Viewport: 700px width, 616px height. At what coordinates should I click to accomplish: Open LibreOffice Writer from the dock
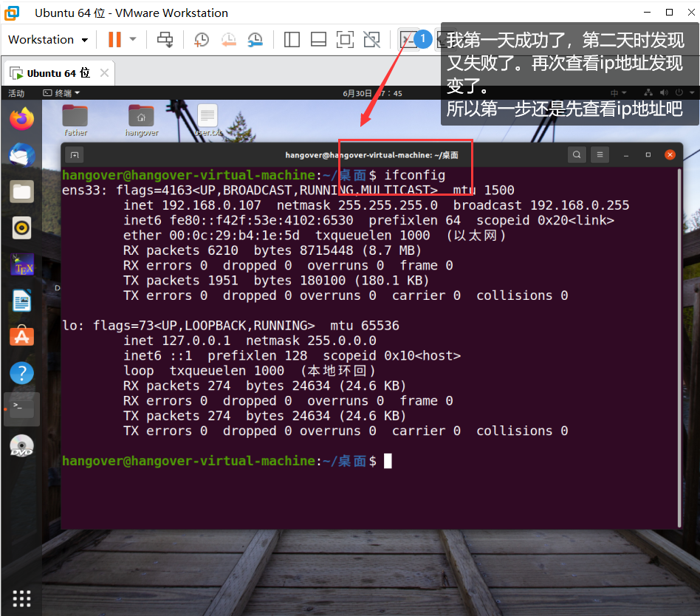click(22, 300)
